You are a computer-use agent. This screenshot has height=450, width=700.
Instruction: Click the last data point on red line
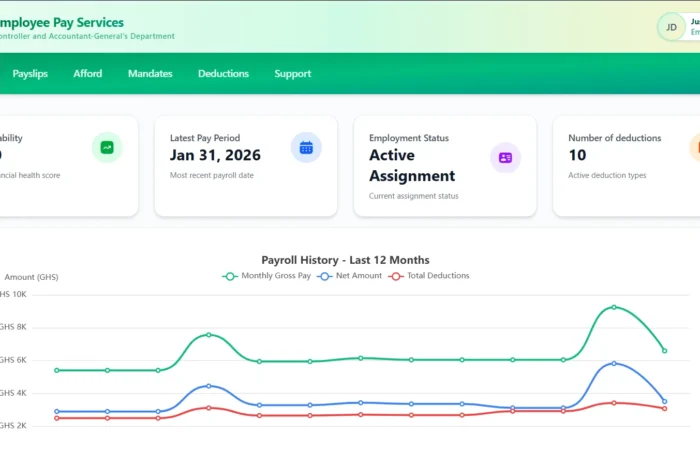[664, 408]
